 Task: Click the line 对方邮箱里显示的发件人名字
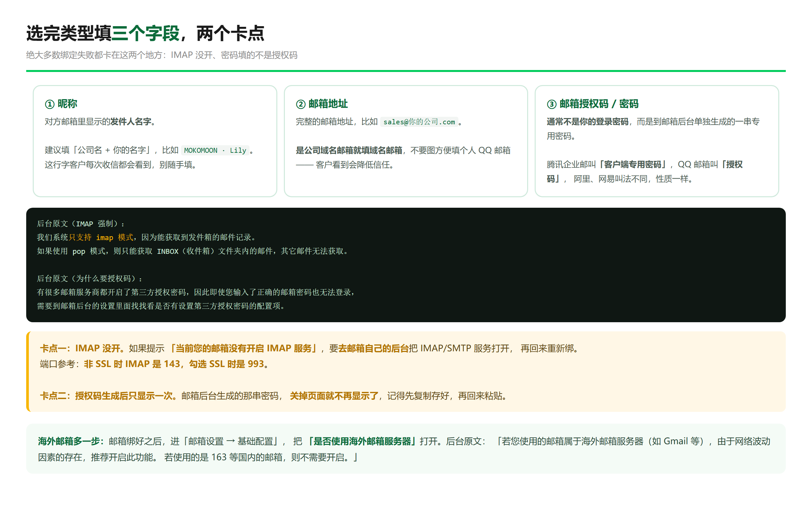pyautogui.click(x=100, y=122)
